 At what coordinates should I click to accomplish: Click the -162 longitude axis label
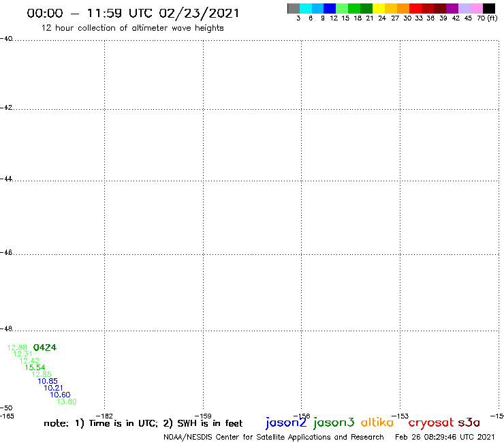click(104, 416)
